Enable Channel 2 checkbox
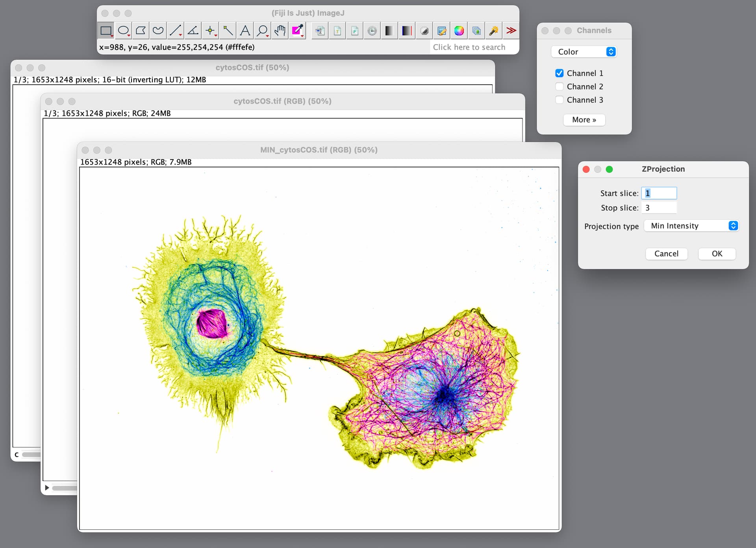The image size is (756, 548). [559, 87]
